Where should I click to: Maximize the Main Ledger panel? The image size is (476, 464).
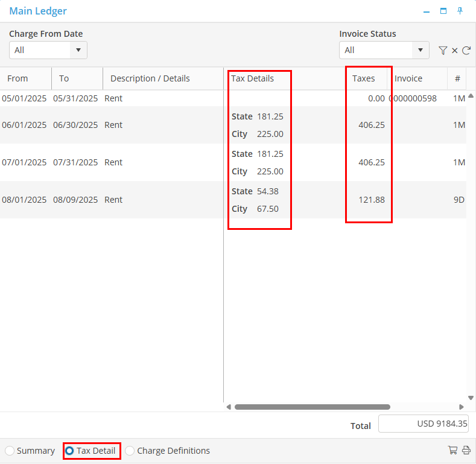[443, 11]
